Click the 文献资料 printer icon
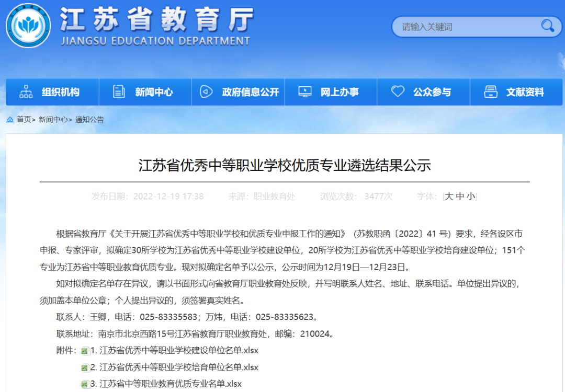 pyautogui.click(x=490, y=92)
